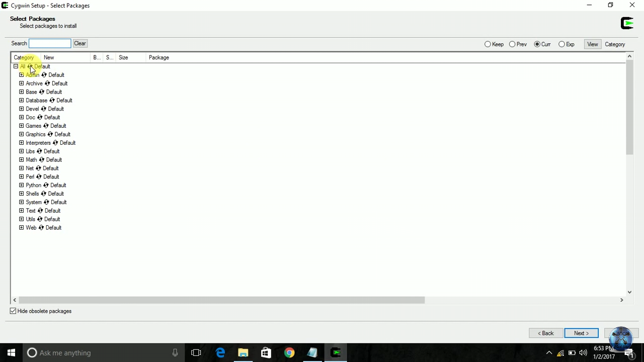
Task: Click the horizontal scrollbar left arrow
Action: click(15, 300)
